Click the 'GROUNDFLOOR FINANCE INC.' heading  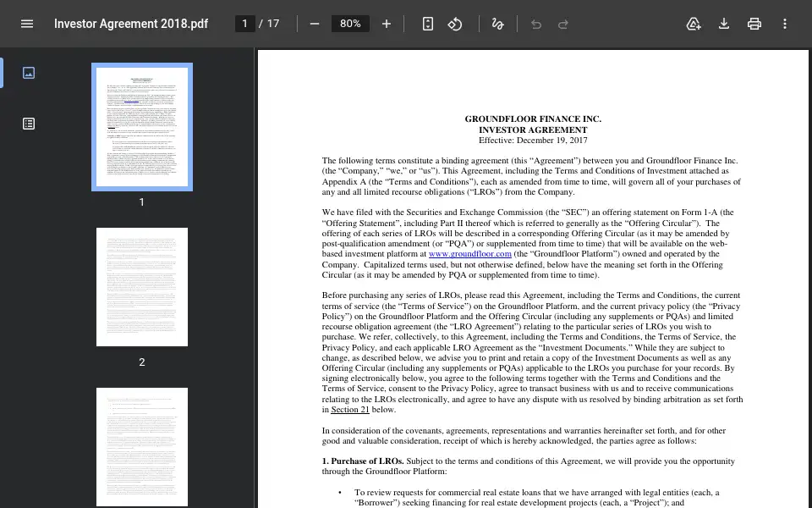(x=533, y=119)
